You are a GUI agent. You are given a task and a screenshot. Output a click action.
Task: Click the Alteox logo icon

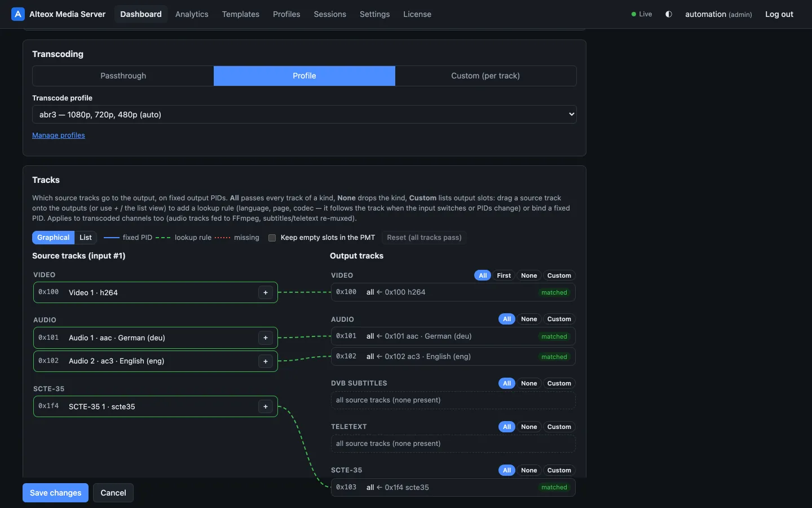[x=18, y=14]
